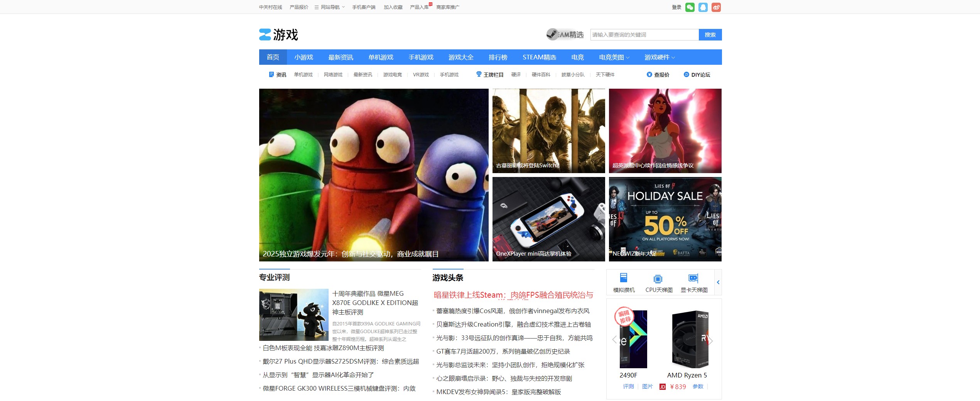Open the headline 暗星铁律上线Steam article

pyautogui.click(x=513, y=295)
